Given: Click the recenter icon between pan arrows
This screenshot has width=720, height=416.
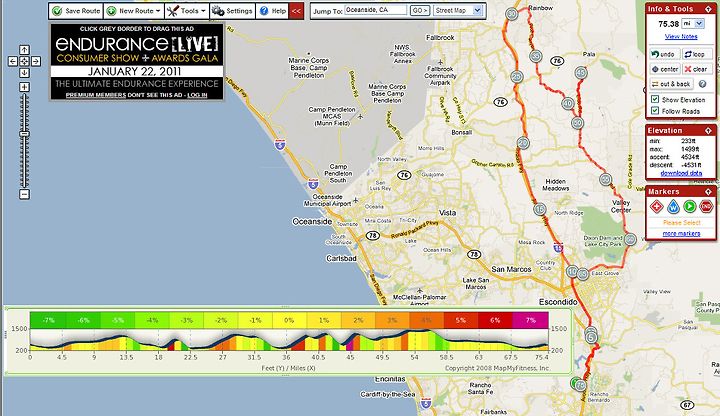Looking at the screenshot, I should coord(24,61).
